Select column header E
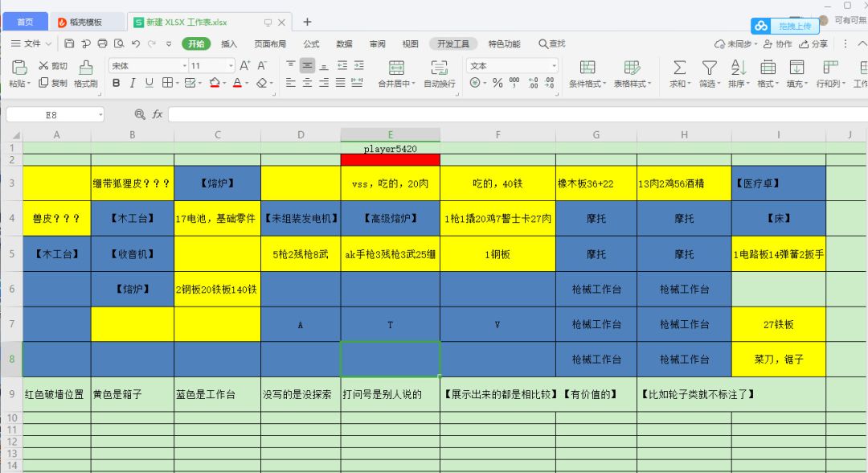This screenshot has width=868, height=473. pos(391,134)
